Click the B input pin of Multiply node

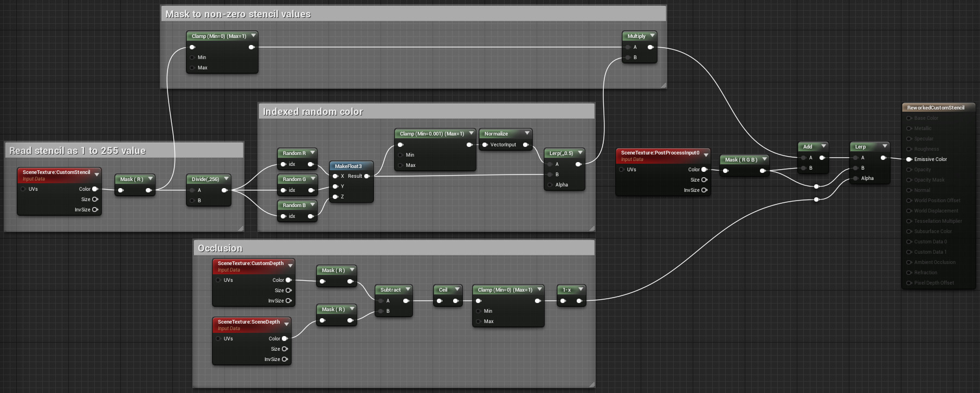628,57
